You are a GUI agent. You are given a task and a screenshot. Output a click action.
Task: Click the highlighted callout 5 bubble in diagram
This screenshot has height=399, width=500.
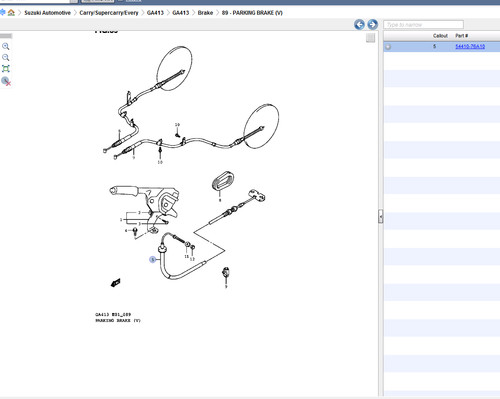tap(153, 259)
